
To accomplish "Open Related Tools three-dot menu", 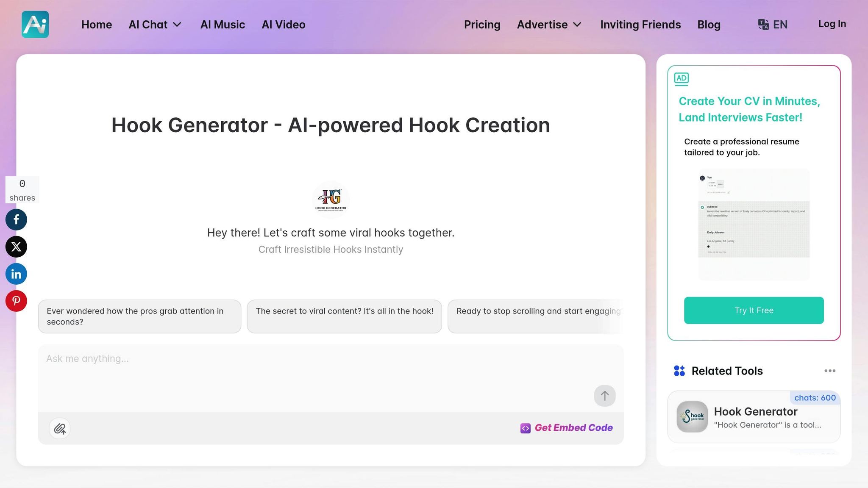I will click(830, 371).
